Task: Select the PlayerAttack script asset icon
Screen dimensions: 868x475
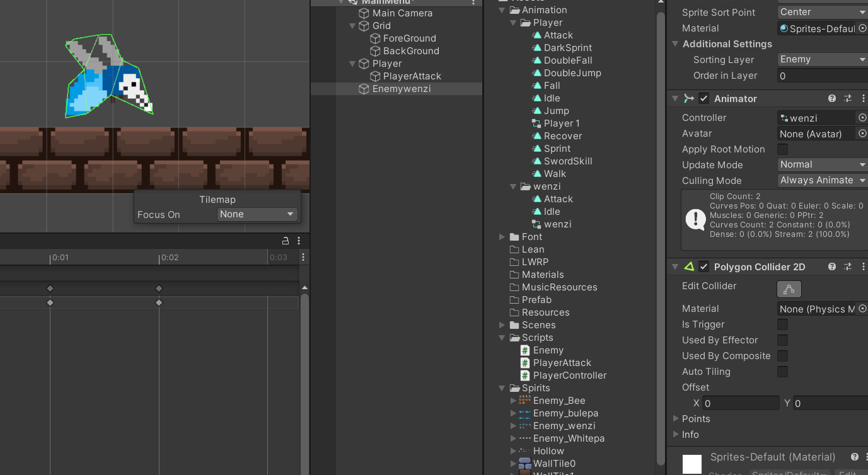Action: tap(525, 363)
